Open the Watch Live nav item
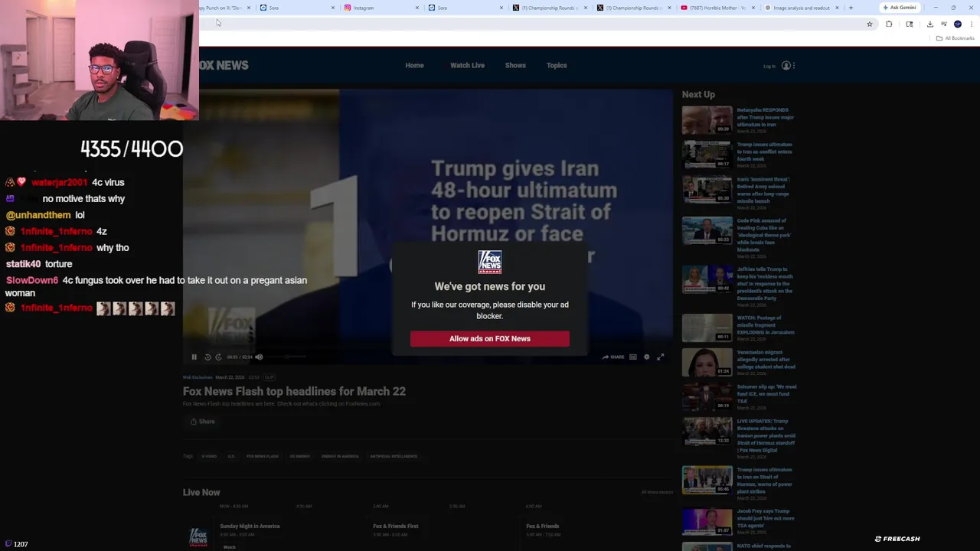Image resolution: width=980 pixels, height=551 pixels. (467, 65)
